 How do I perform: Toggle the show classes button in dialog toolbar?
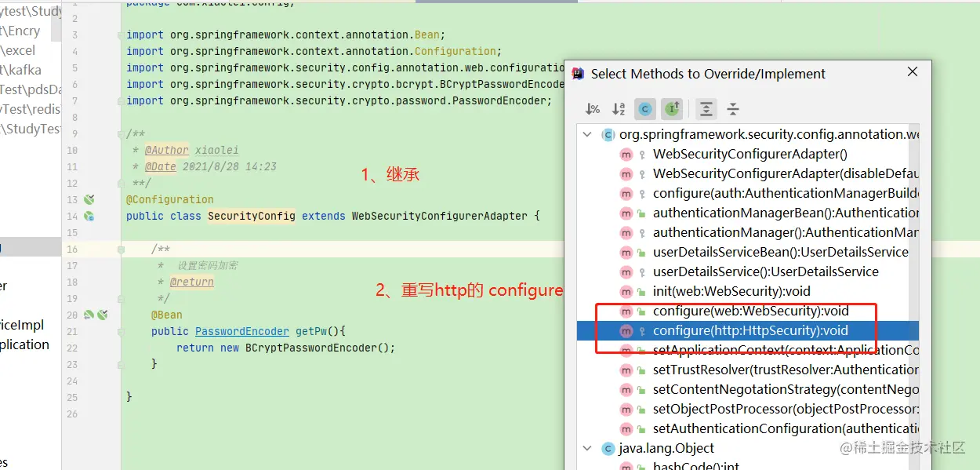[645, 109]
